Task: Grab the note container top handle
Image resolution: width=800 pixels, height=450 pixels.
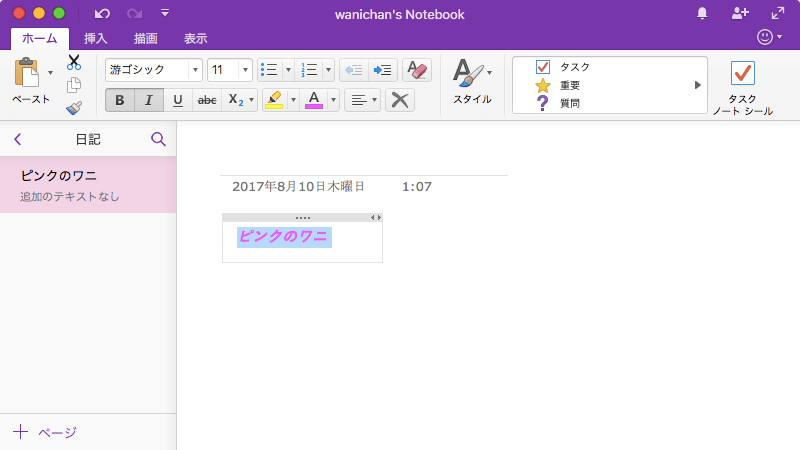Action: (303, 218)
